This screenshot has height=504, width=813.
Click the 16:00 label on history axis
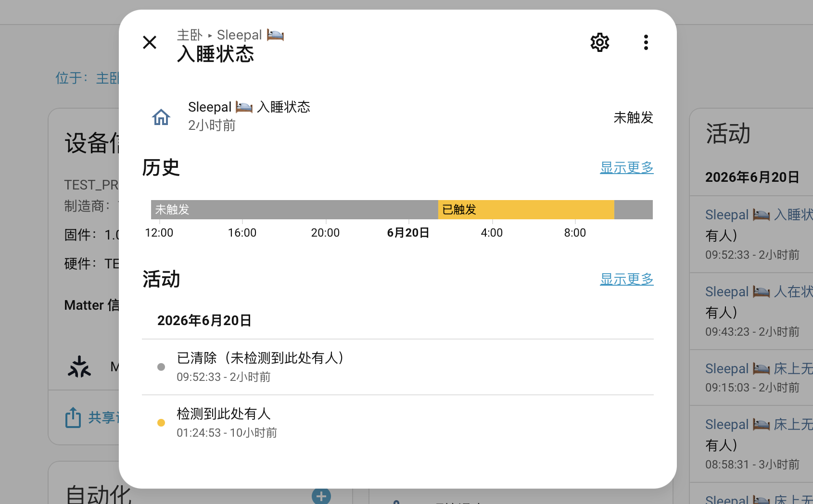(x=242, y=233)
